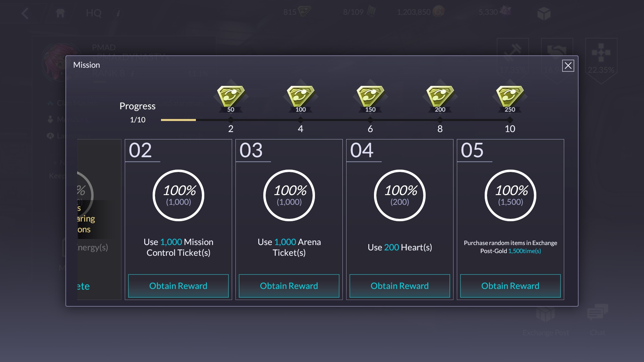Screen dimensions: 644x362
Task: Go to home via house icon
Action: pyautogui.click(x=60, y=13)
